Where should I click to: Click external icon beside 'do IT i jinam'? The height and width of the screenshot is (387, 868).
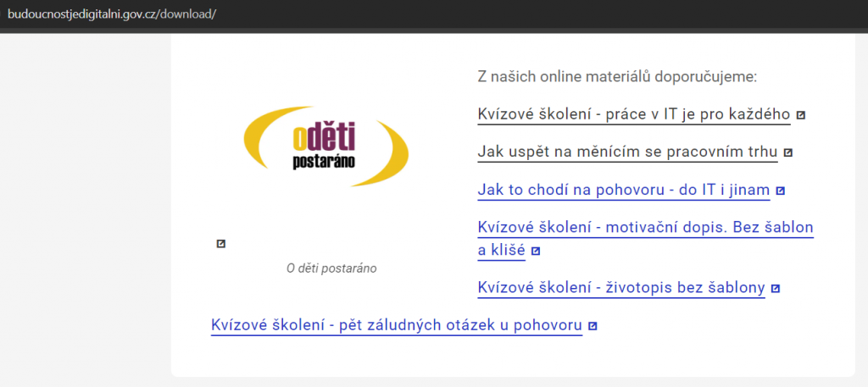click(780, 191)
